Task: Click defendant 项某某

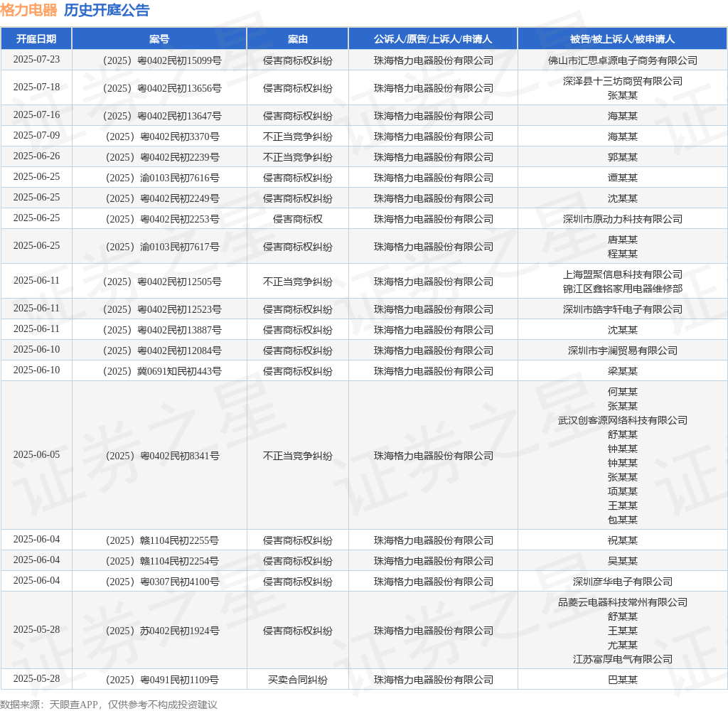Action: tap(623, 492)
